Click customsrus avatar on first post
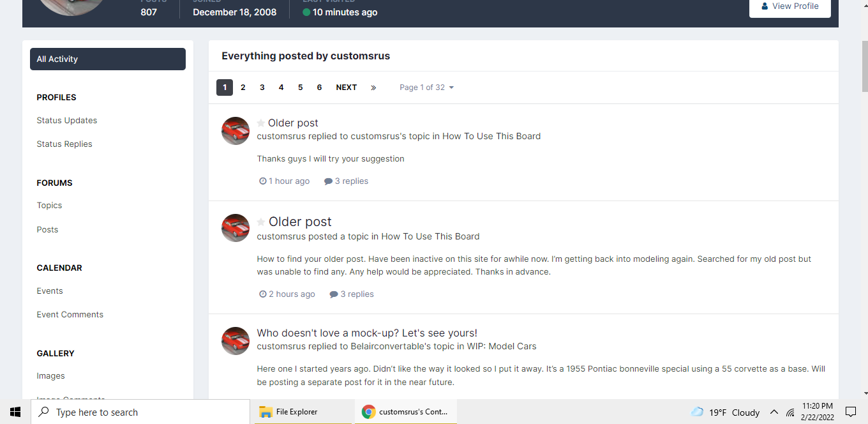 pyautogui.click(x=236, y=131)
